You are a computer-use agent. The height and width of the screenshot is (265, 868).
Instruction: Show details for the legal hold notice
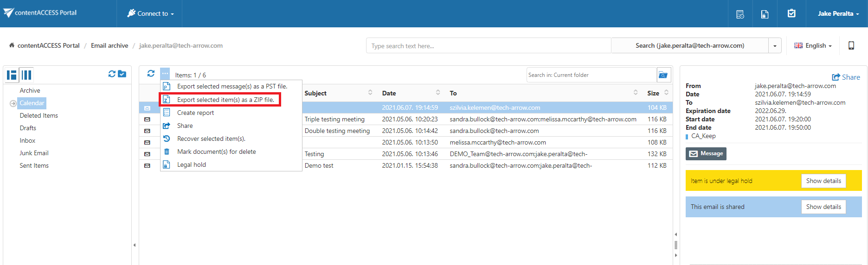coord(823,181)
